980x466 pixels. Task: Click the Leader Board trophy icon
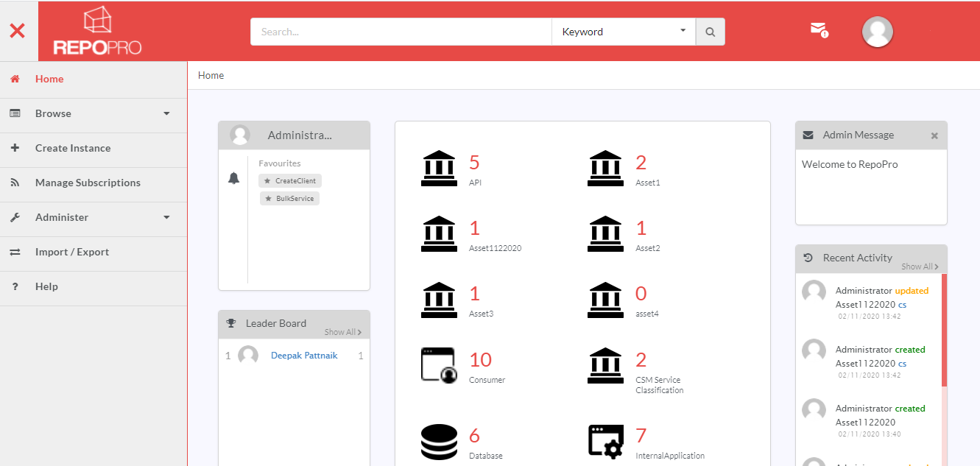[x=231, y=323]
